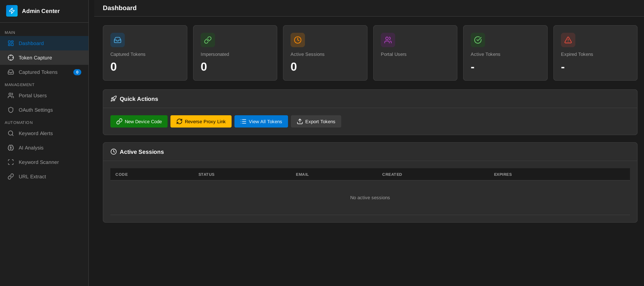Open Dashboard in the sidebar
The height and width of the screenshot is (286, 644).
pyautogui.click(x=31, y=43)
